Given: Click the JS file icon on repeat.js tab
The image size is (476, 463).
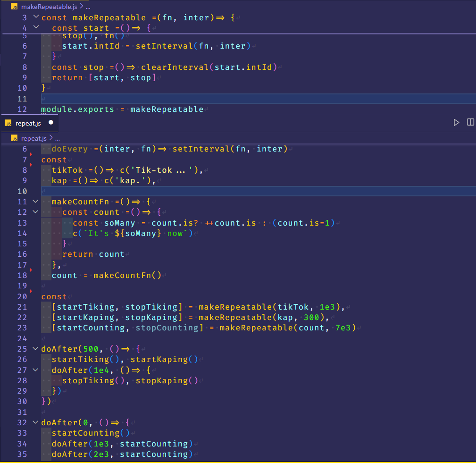Looking at the screenshot, I should [x=8, y=123].
